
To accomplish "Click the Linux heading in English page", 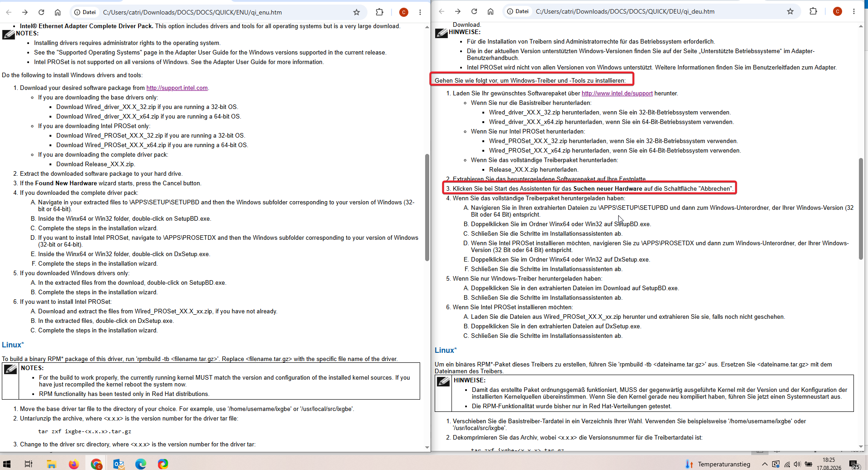I will pyautogui.click(x=13, y=345).
